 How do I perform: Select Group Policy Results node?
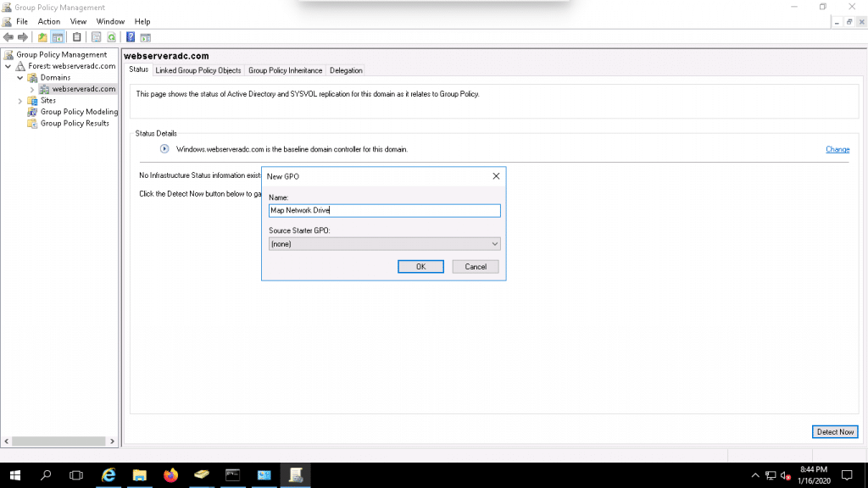pos(75,124)
